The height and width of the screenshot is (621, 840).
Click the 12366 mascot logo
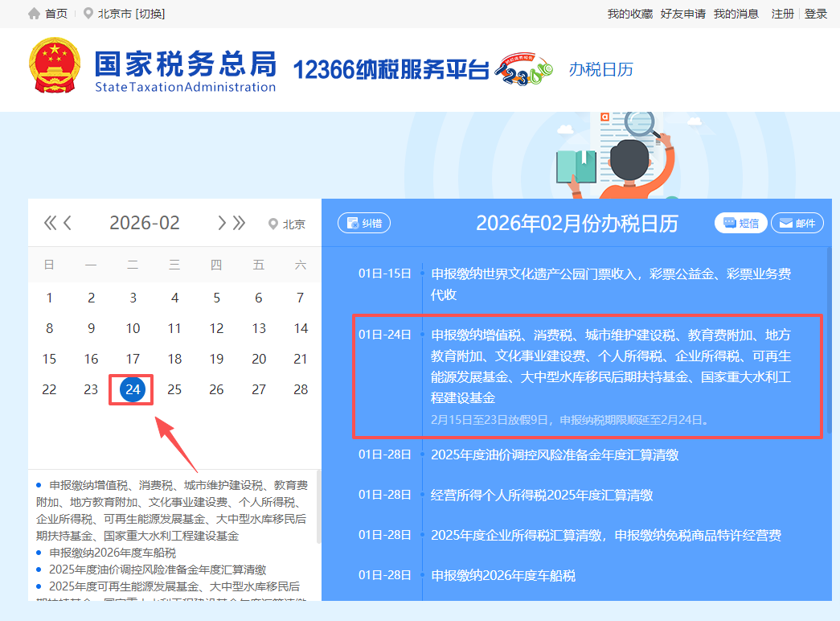[x=525, y=70]
